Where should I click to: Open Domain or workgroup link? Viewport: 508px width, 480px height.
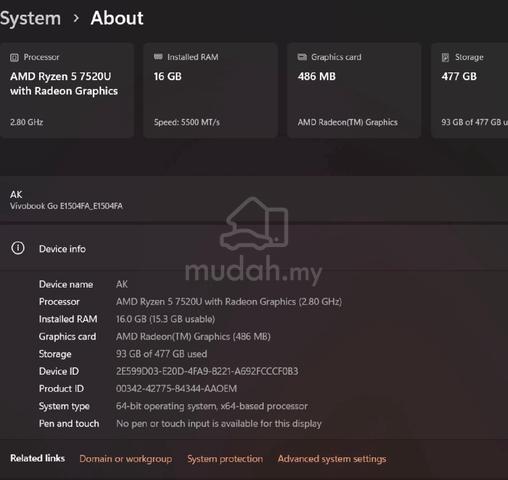[126, 459]
